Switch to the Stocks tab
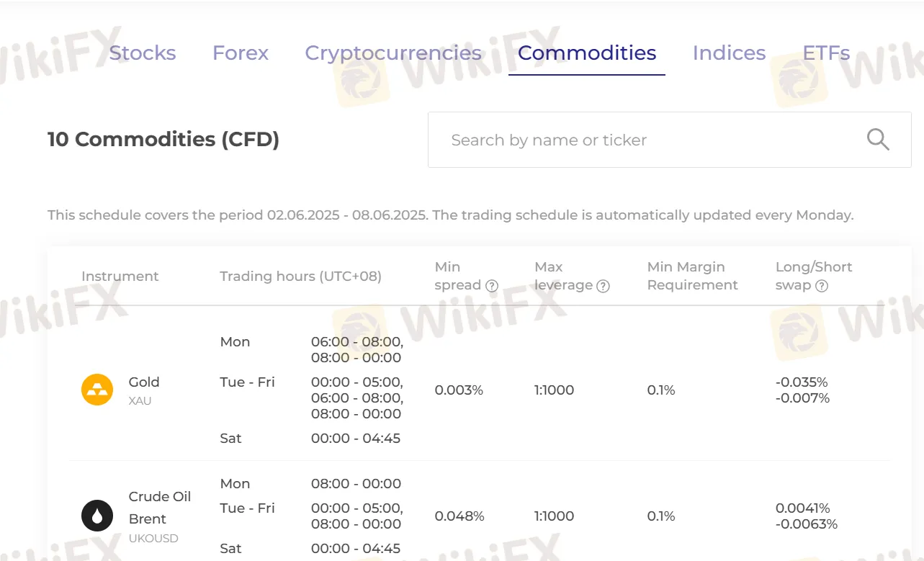924x561 pixels. click(143, 53)
